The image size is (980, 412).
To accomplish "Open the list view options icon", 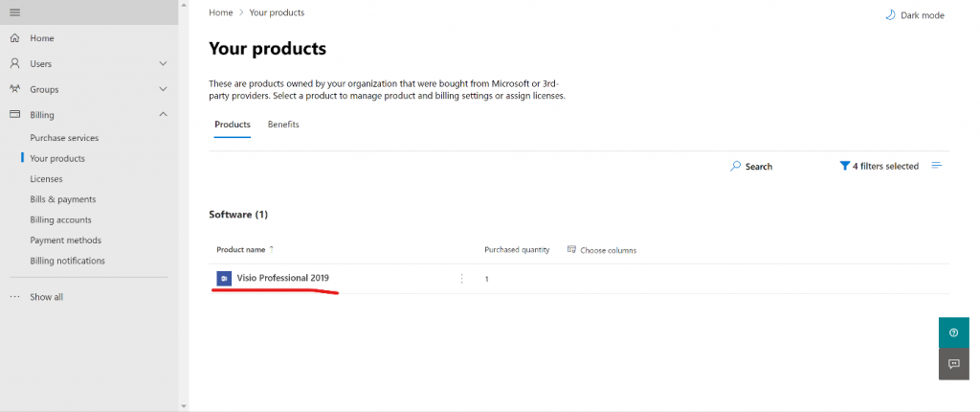I will click(936, 166).
